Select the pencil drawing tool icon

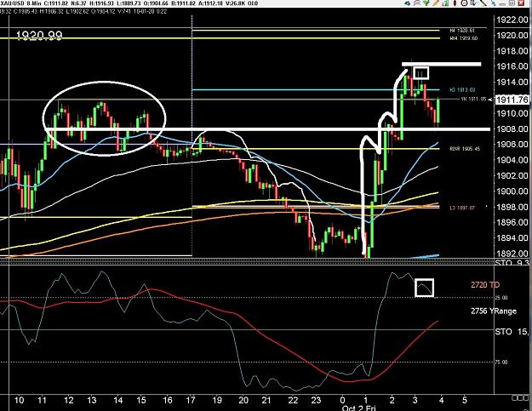tap(436, 3)
